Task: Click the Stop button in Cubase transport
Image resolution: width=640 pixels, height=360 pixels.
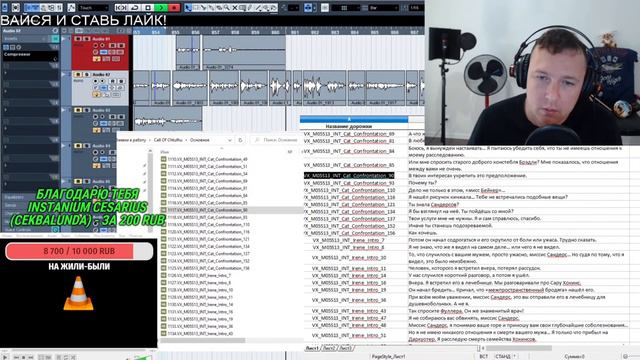Action: click(148, 8)
